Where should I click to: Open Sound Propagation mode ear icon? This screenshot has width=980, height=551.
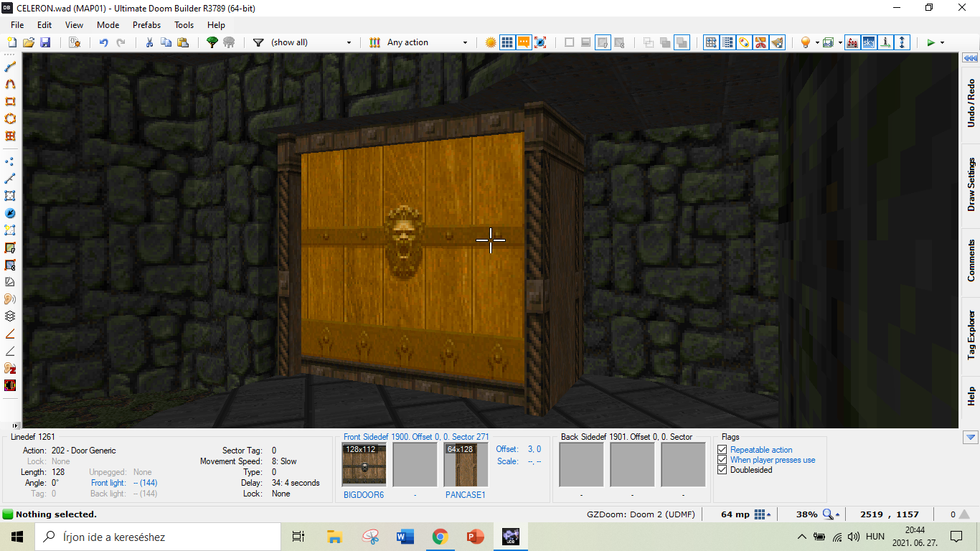pyautogui.click(x=11, y=299)
